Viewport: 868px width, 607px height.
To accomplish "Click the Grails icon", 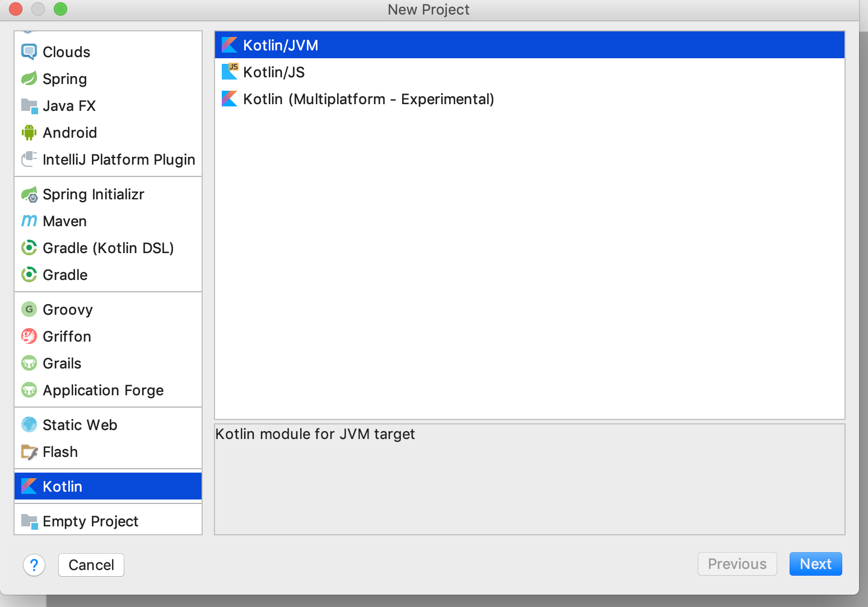I will coord(29,363).
